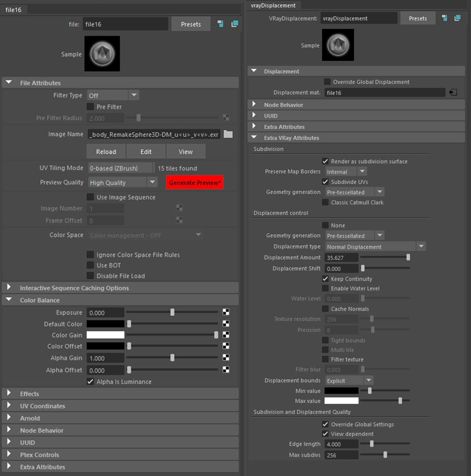
Task: Click the map checker icon for Exposure
Action: click(x=226, y=312)
